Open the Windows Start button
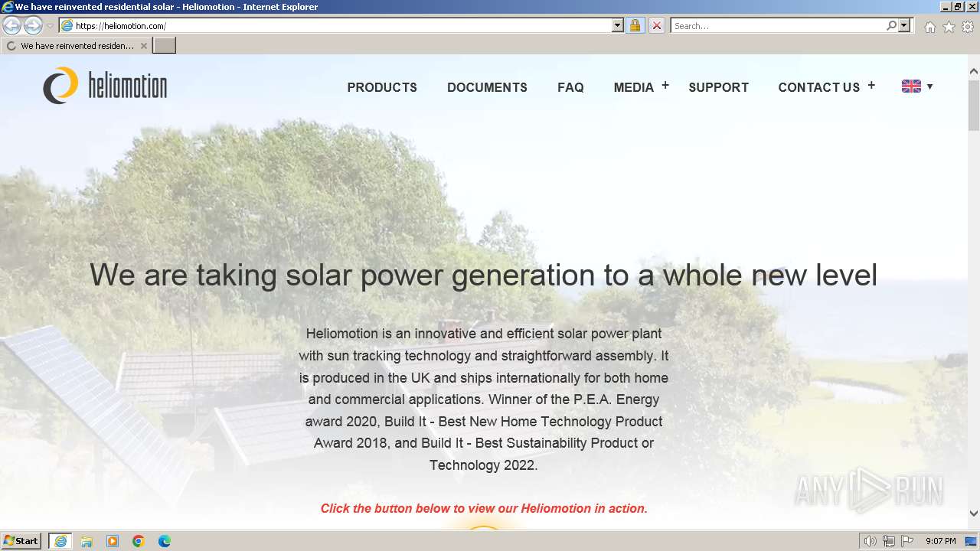Viewport: 980px width, 551px height. [x=21, y=541]
